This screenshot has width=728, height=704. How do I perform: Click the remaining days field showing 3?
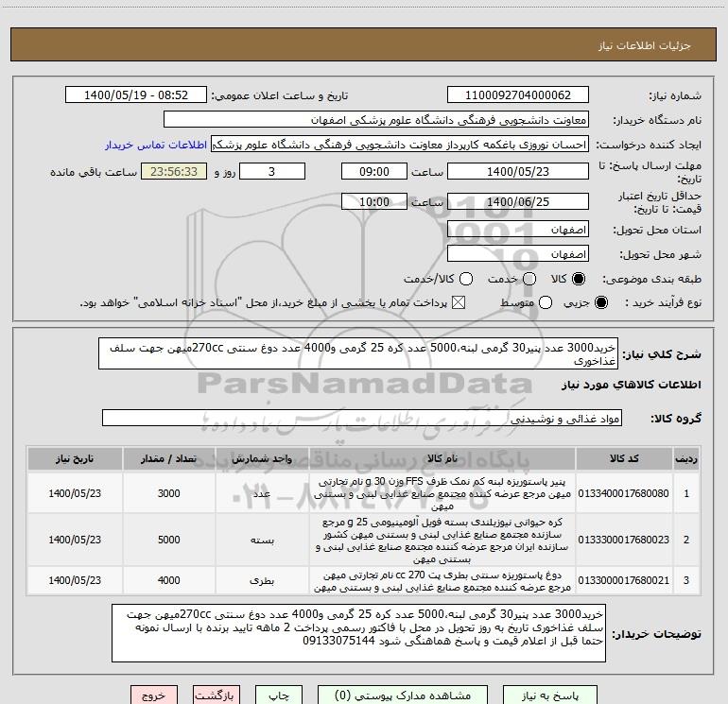[272, 171]
